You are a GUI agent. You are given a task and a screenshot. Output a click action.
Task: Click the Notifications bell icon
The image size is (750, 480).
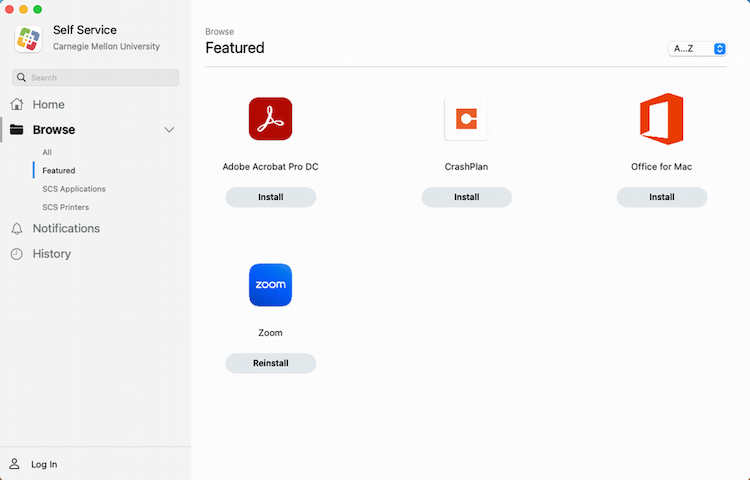click(x=17, y=229)
